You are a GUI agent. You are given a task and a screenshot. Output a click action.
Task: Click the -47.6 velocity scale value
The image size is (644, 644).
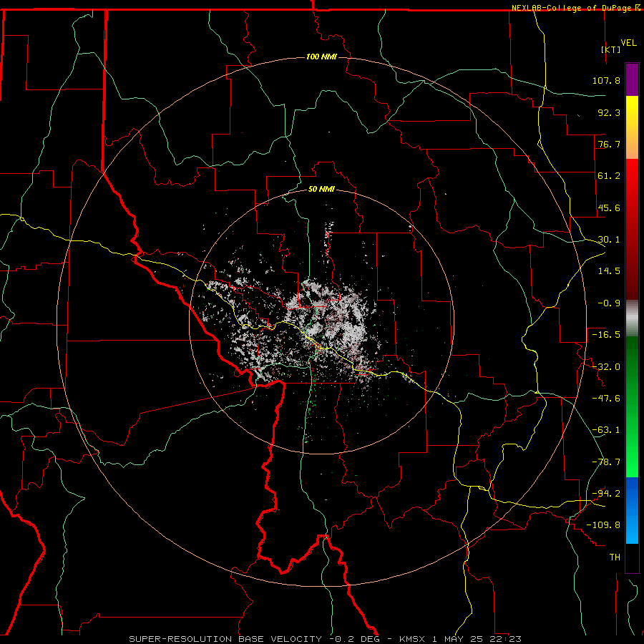tap(606, 399)
